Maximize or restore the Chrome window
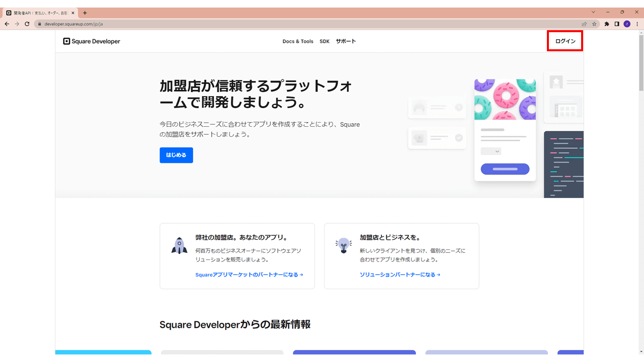Screen dimensions: 644x362 click(x=622, y=12)
